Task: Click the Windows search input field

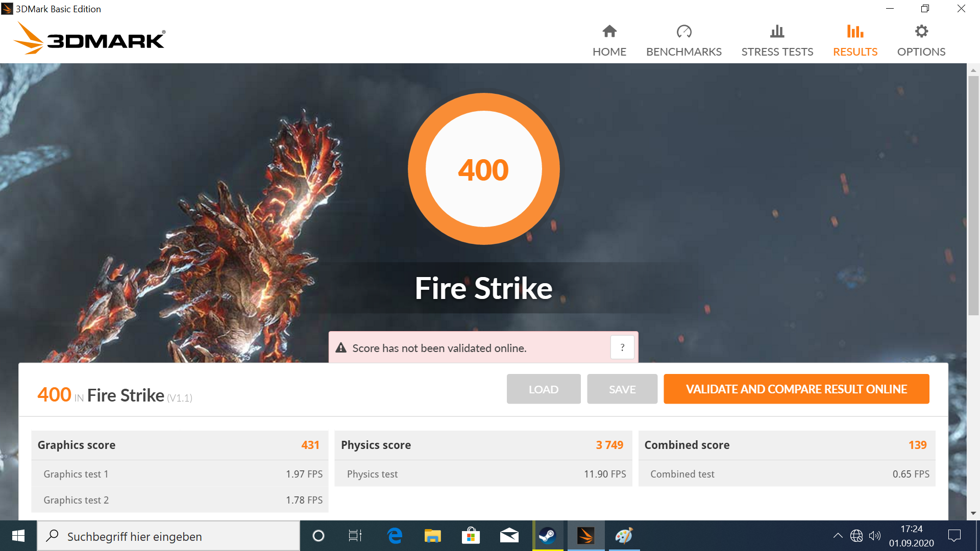Action: (168, 536)
